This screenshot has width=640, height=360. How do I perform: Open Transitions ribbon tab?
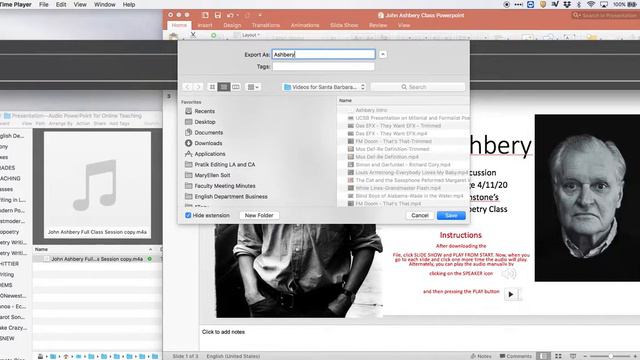point(266,25)
